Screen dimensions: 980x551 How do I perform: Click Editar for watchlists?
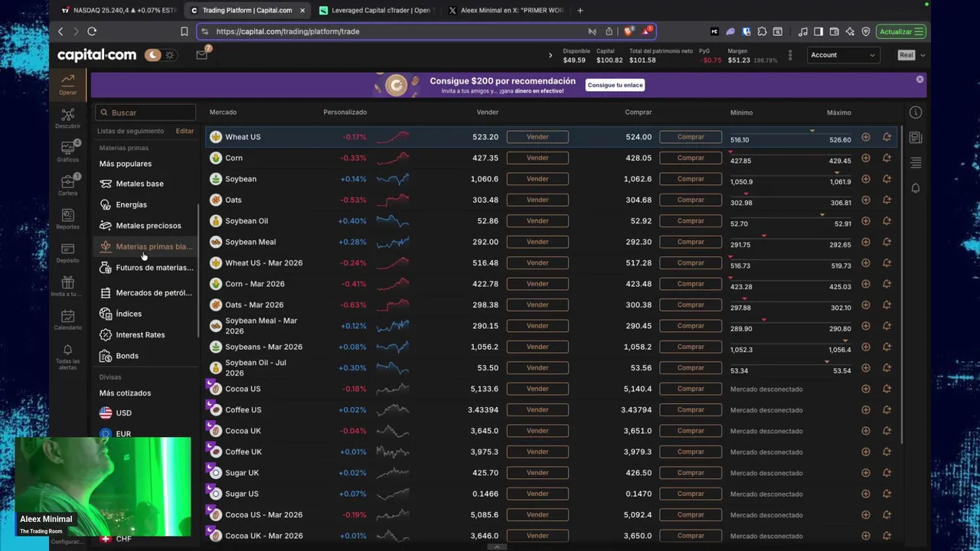coord(185,131)
